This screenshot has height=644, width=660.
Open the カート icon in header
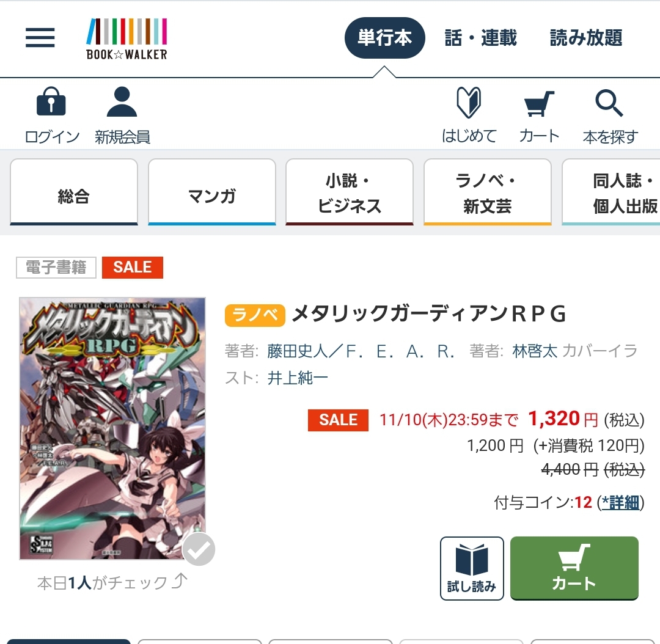pyautogui.click(x=539, y=103)
